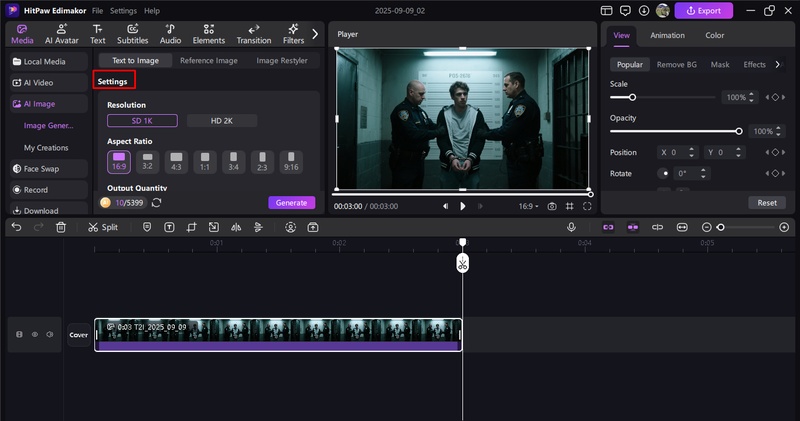Open the Elements tab
The width and height of the screenshot is (800, 421).
click(209, 34)
